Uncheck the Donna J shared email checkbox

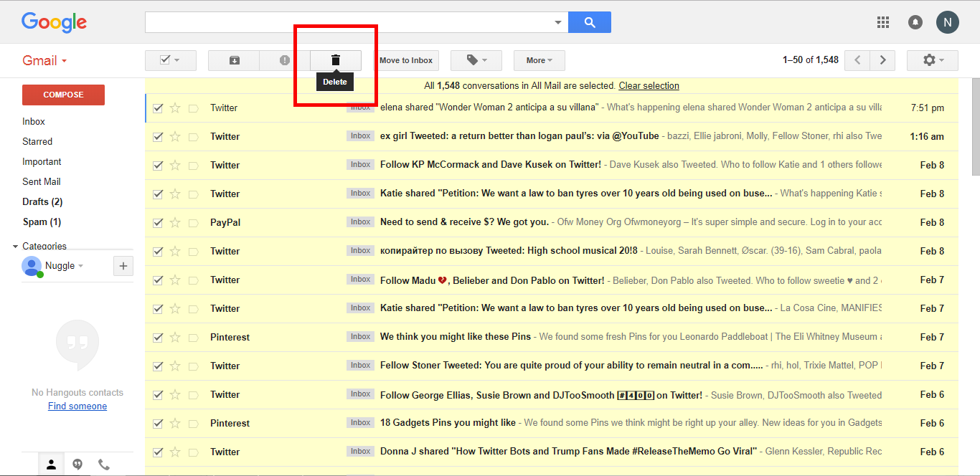click(x=158, y=452)
